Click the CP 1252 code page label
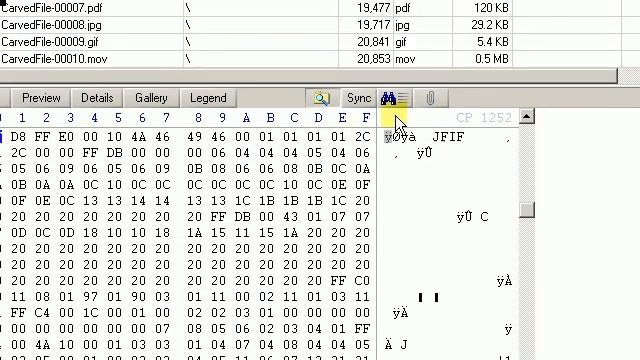Screen dimensions: 640x360 coord(484,118)
